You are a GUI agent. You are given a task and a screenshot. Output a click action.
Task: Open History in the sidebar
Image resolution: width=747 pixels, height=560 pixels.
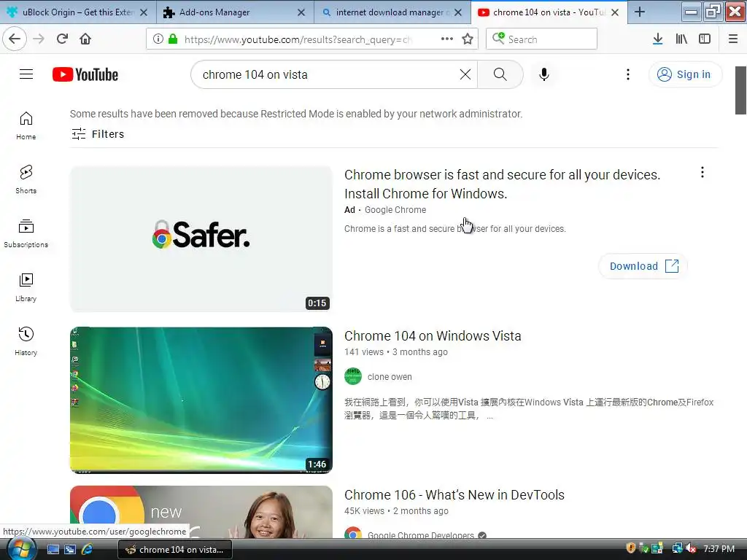point(26,341)
